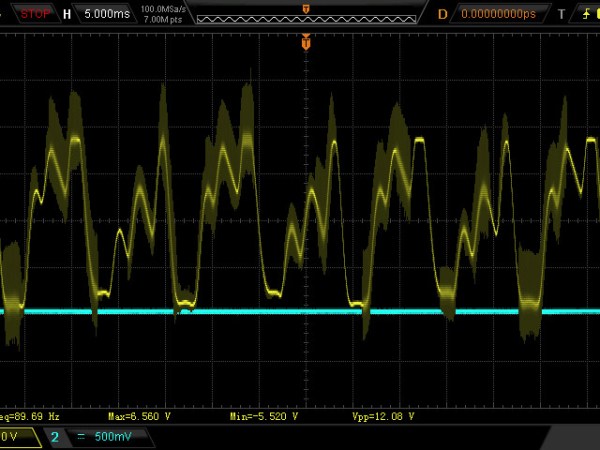
Task: Click the T trigger label
Action: click(561, 15)
